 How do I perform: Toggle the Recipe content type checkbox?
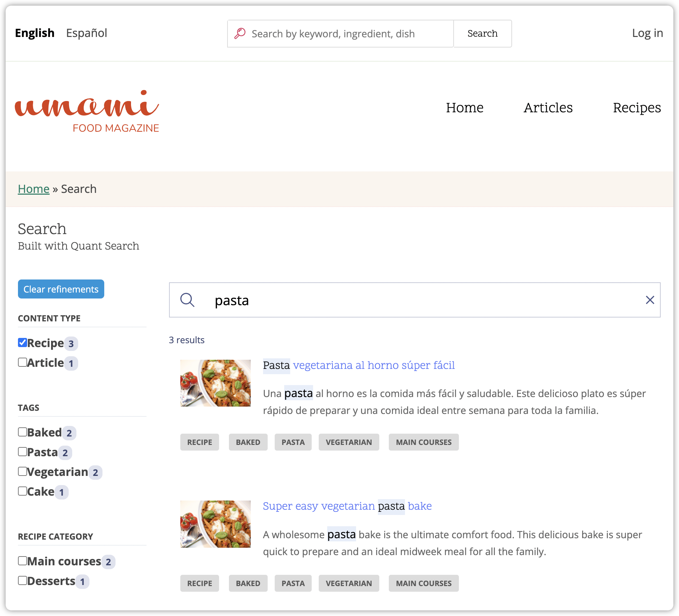[x=23, y=342]
